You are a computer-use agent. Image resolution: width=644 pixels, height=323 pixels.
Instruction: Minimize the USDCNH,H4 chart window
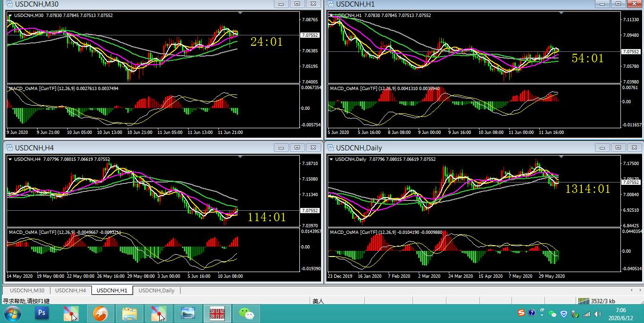pyautogui.click(x=281, y=148)
